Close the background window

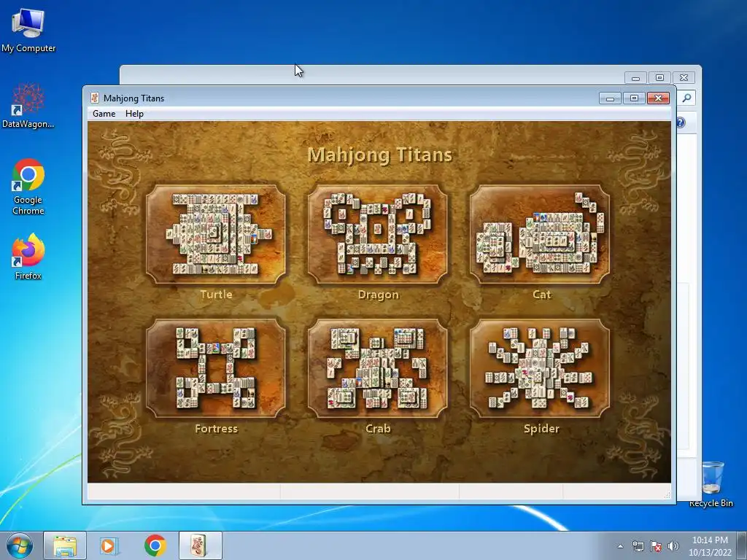(684, 77)
